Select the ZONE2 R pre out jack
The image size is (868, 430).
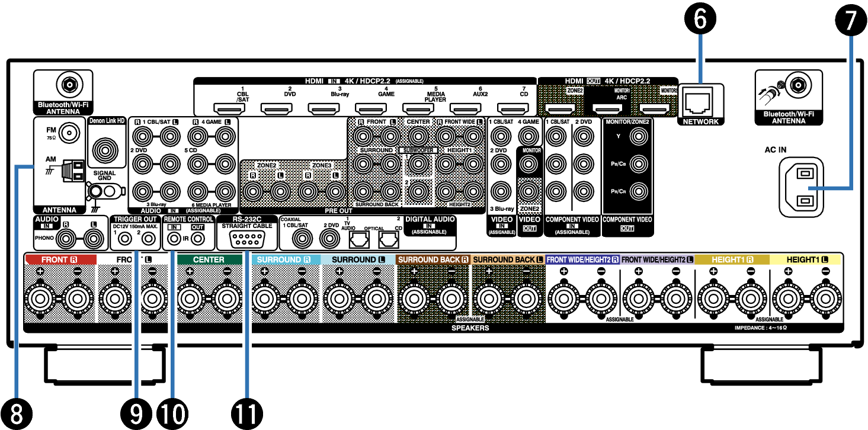[253, 191]
